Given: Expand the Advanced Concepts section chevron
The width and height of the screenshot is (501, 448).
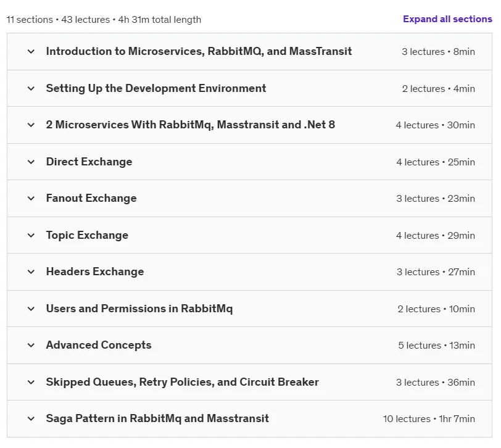Looking at the screenshot, I should click(x=31, y=346).
